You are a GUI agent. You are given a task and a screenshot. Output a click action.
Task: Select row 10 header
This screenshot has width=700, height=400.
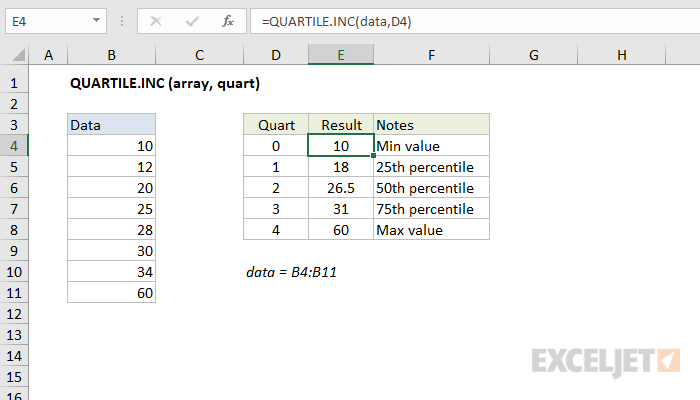click(14, 271)
